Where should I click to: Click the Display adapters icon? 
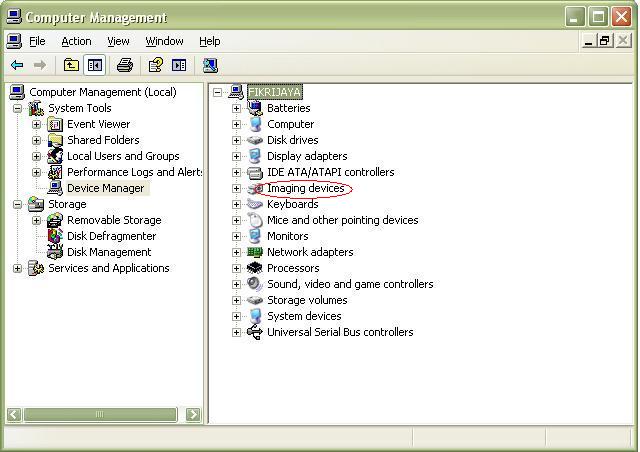[x=255, y=156]
